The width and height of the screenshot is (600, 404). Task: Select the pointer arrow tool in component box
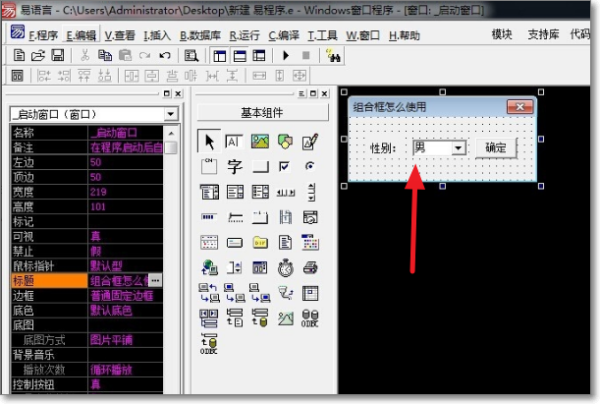coord(209,141)
